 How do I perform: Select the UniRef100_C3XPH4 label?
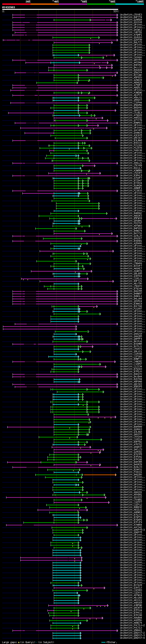(131, 103)
